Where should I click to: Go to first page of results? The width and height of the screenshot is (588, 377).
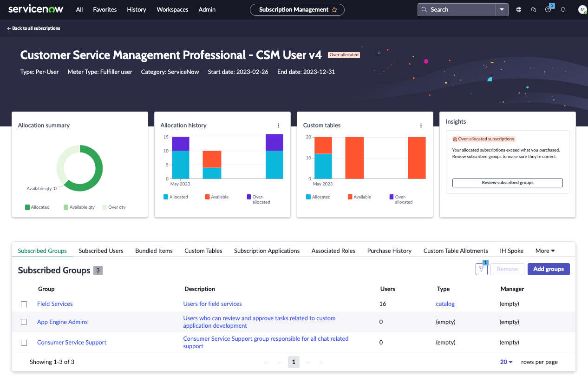click(x=267, y=362)
